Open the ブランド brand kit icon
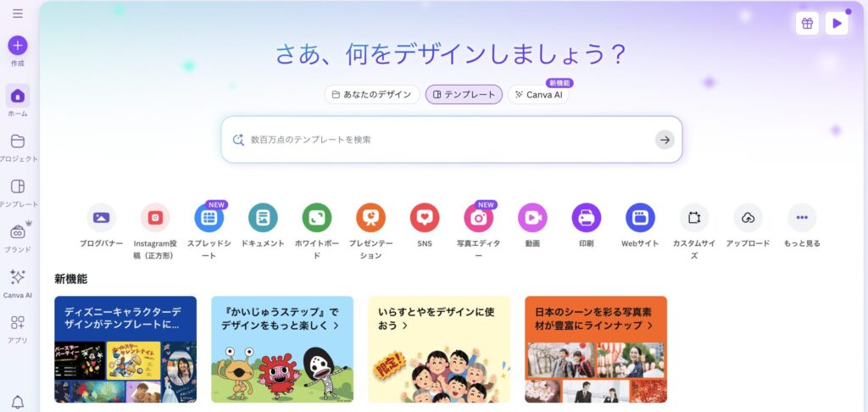 18,232
